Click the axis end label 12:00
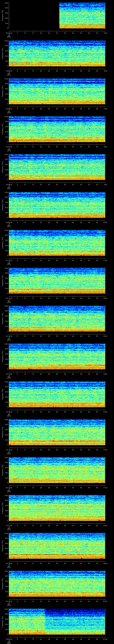The height and width of the screenshot is (644, 114). tap(105, 298)
